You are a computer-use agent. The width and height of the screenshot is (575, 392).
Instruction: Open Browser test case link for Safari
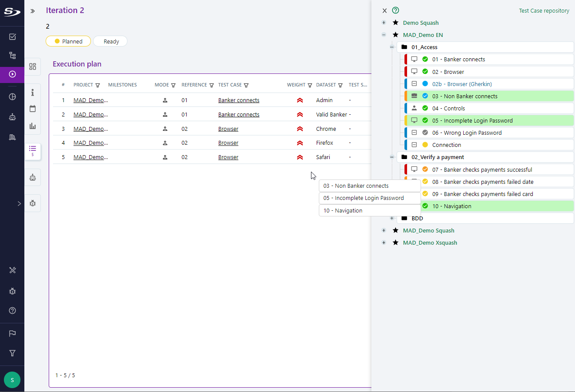click(x=228, y=157)
